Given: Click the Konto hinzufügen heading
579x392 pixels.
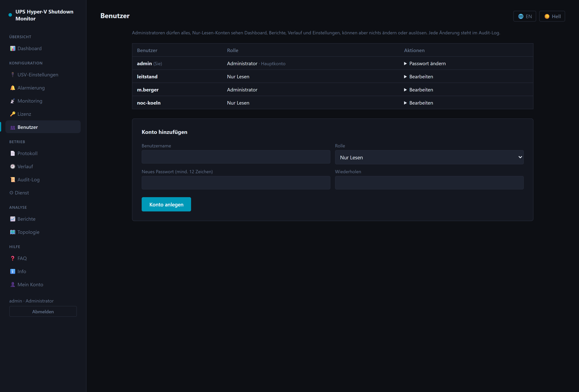Looking at the screenshot, I should [x=164, y=132].
